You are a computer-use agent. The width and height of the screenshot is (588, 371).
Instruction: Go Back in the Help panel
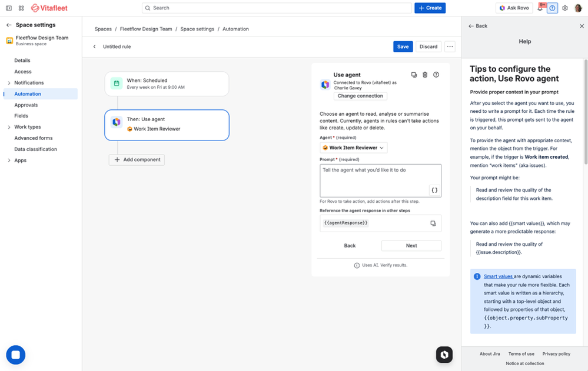point(478,26)
